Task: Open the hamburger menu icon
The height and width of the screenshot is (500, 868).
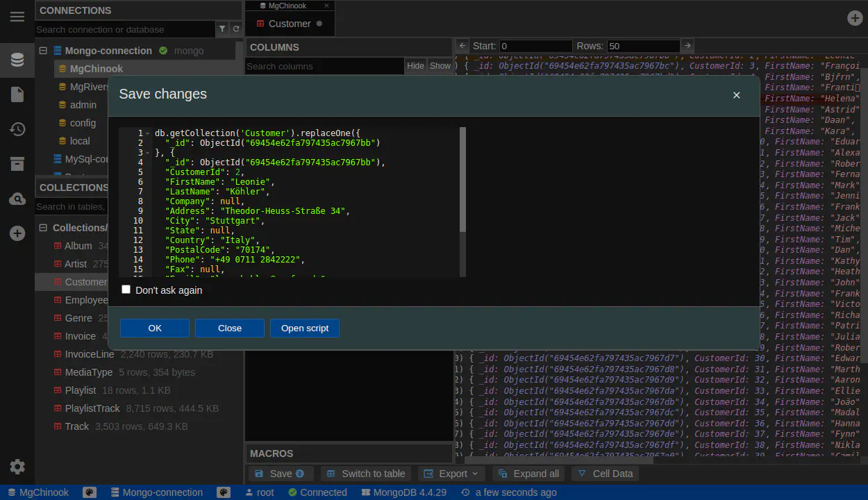Action: point(17,17)
